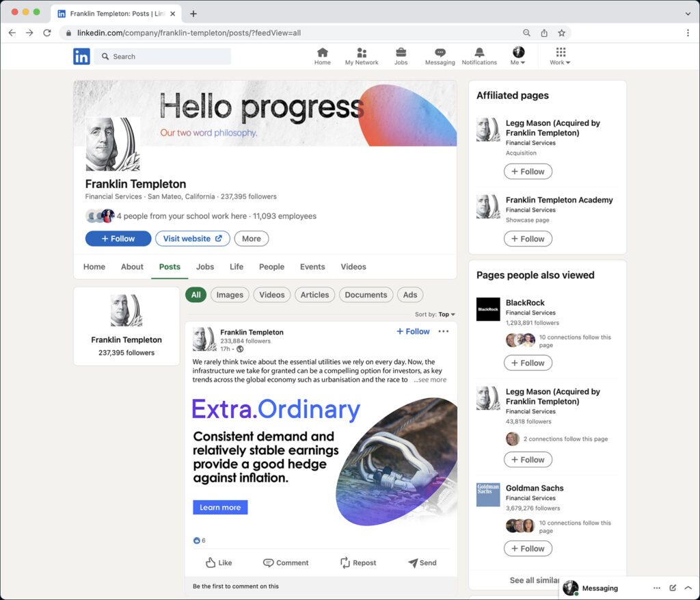Open the BlackRock logo thumbnail
The image size is (700, 600).
coord(488,309)
